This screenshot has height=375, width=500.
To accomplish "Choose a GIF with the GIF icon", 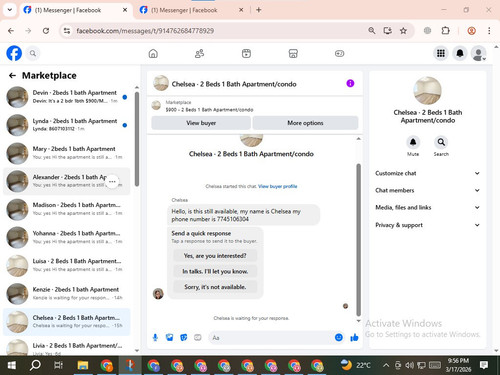I will point(198,338).
